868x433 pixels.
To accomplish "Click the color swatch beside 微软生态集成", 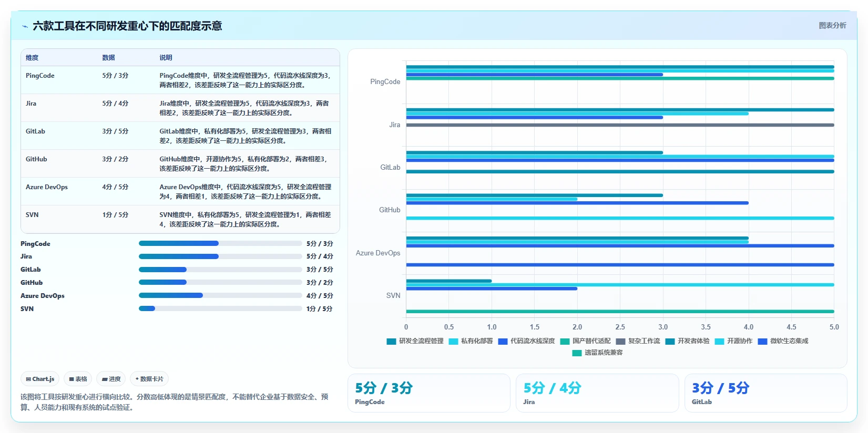I will (x=762, y=342).
